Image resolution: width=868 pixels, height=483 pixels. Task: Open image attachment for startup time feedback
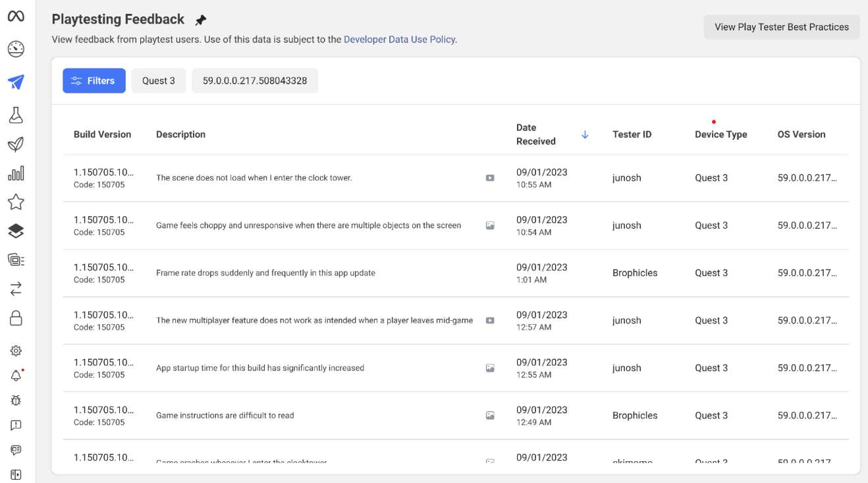490,368
